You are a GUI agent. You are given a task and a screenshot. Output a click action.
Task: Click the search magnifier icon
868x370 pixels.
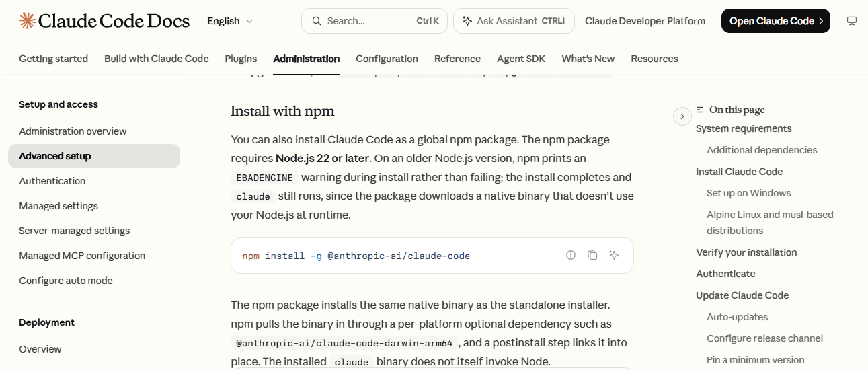point(315,21)
